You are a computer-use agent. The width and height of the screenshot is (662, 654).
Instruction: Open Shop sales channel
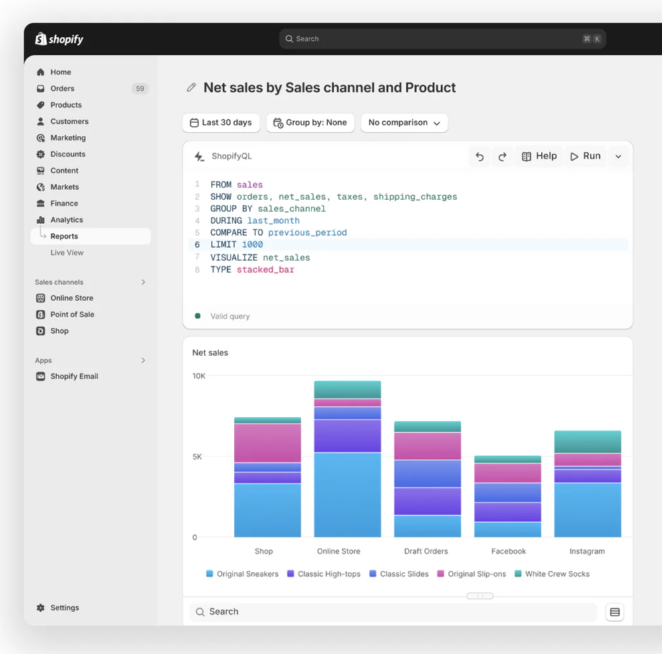point(60,331)
